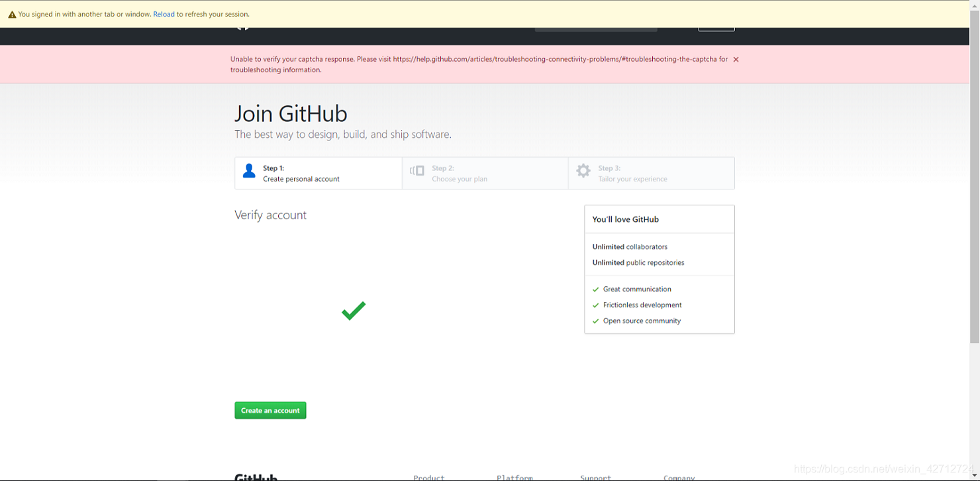Click the Unlimited collaborators text
The width and height of the screenshot is (980, 481).
coord(630,247)
